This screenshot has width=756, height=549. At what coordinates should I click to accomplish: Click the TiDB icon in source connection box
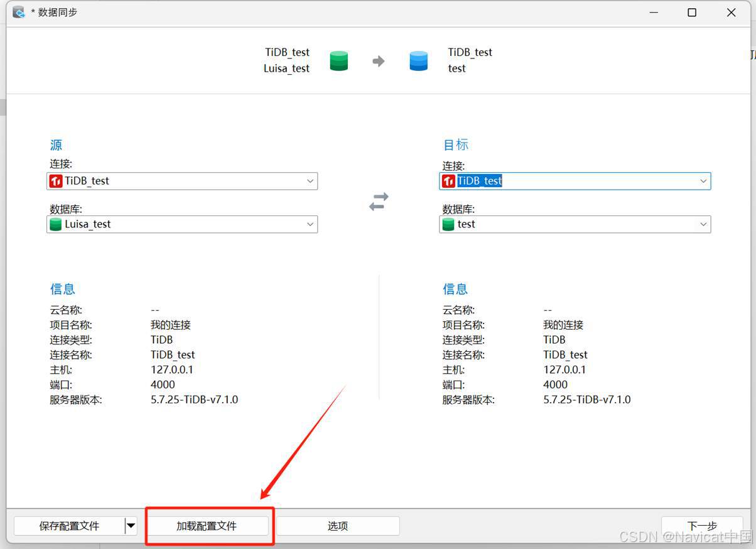(x=56, y=181)
